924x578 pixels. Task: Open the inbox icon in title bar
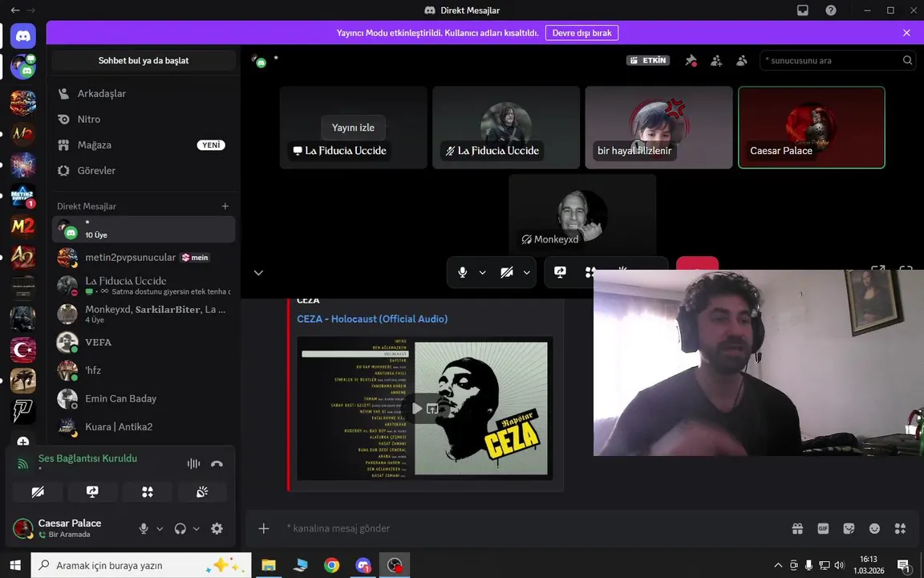click(x=802, y=10)
